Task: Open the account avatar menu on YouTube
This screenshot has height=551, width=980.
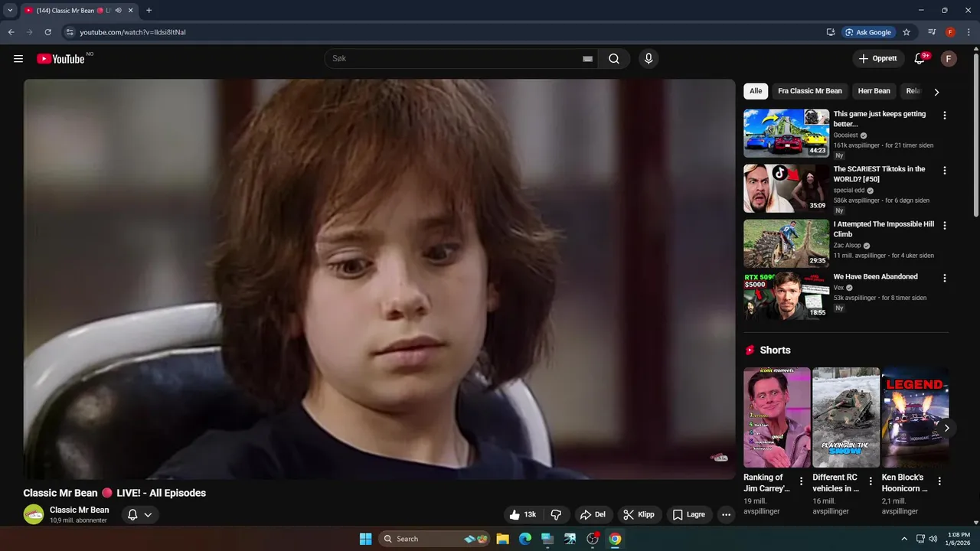Action: 949,59
